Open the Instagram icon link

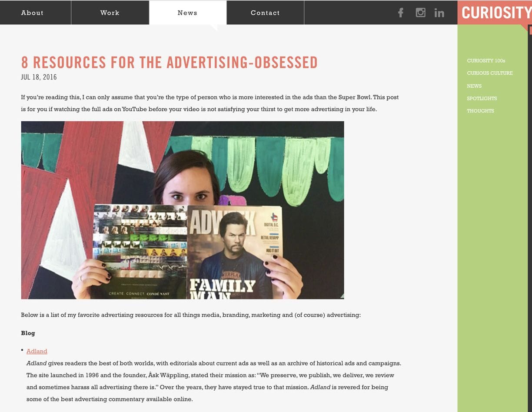(420, 13)
